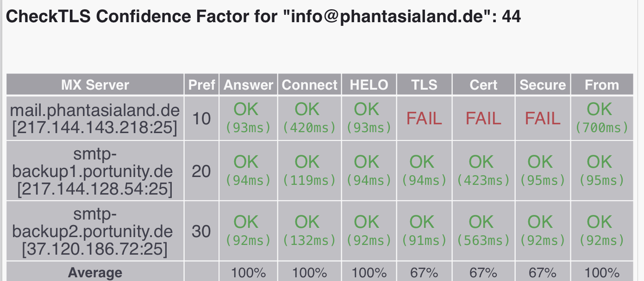644x281 pixels.
Task: Click the HELO column header
Action: pyautogui.click(x=369, y=85)
